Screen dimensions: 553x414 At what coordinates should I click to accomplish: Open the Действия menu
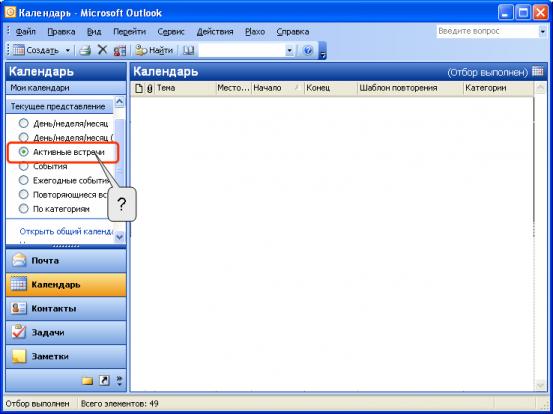(x=215, y=32)
